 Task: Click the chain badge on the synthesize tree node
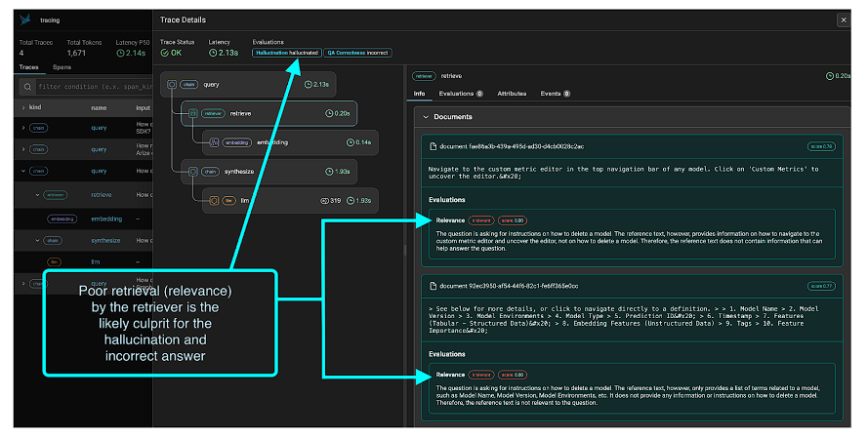coord(210,172)
